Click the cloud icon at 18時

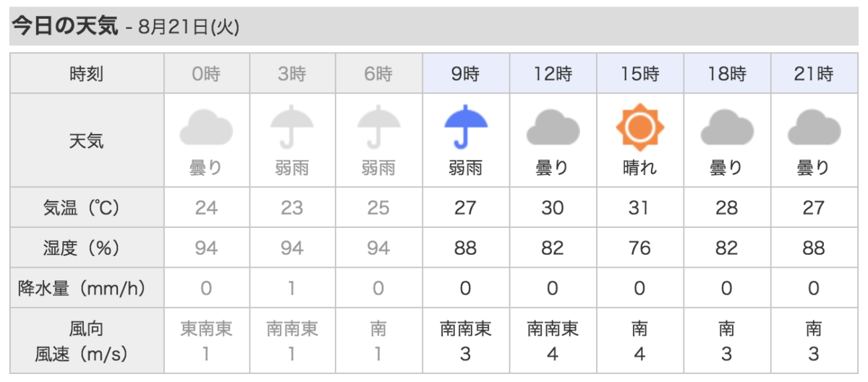coord(726,130)
